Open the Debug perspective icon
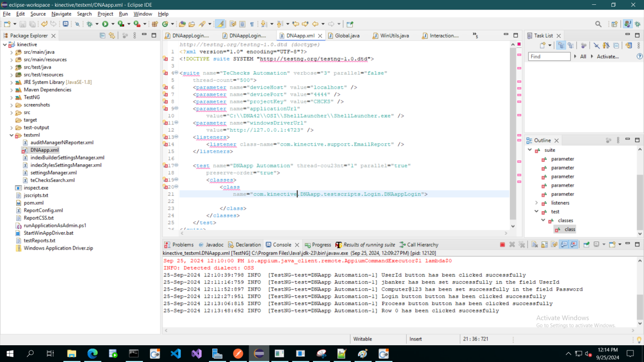The width and height of the screenshot is (644, 362). click(638, 24)
